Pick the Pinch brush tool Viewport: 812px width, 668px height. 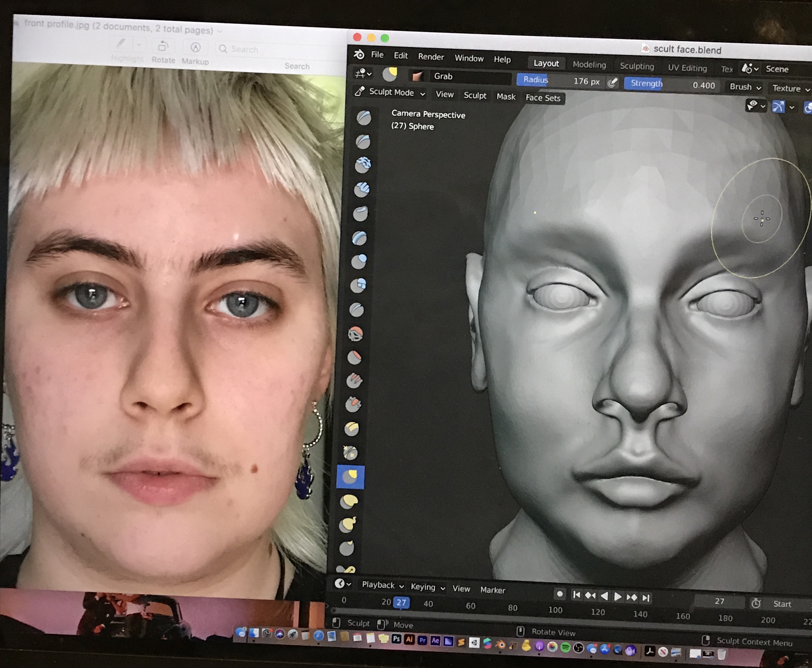[x=350, y=453]
